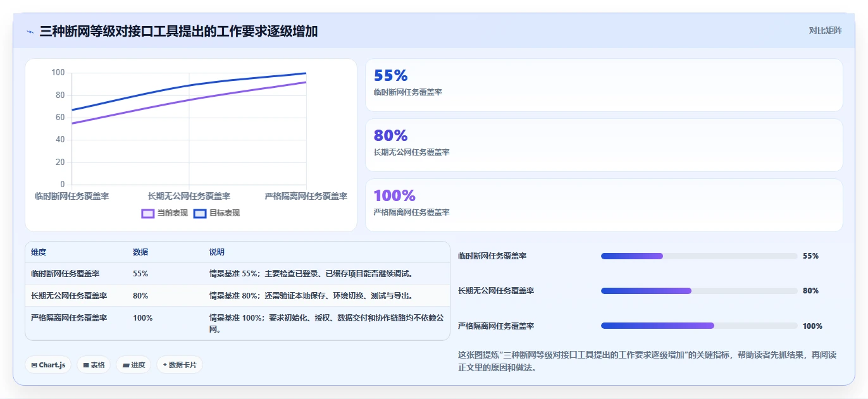Click 长期无公网任务覆盖率 caption in the 80% card

coord(412,152)
